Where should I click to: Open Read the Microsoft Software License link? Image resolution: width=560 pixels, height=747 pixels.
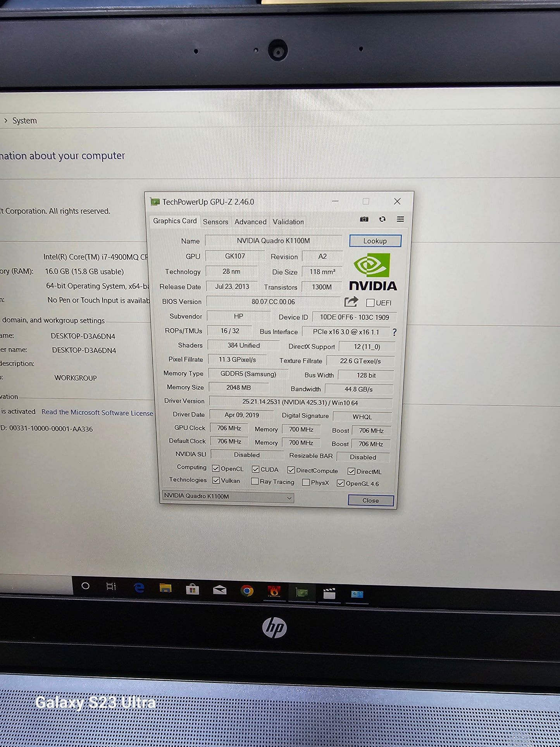coord(97,412)
